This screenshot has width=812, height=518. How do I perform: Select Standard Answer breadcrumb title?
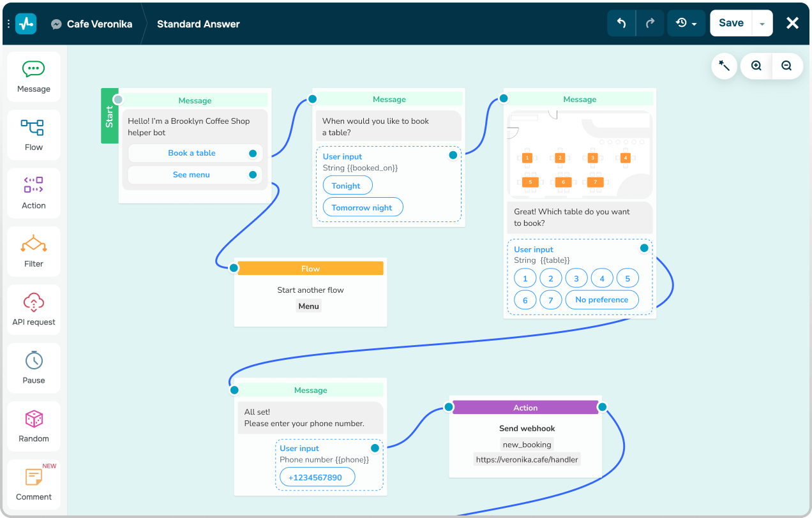[199, 24]
